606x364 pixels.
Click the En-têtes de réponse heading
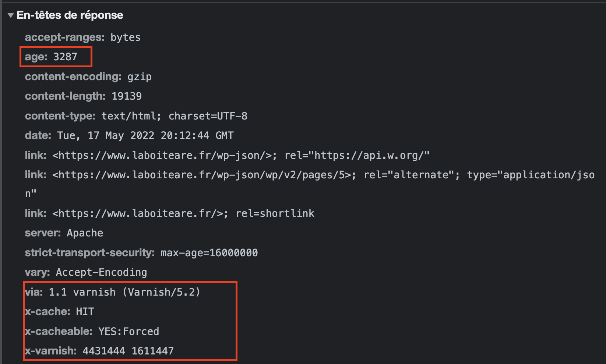click(x=70, y=15)
